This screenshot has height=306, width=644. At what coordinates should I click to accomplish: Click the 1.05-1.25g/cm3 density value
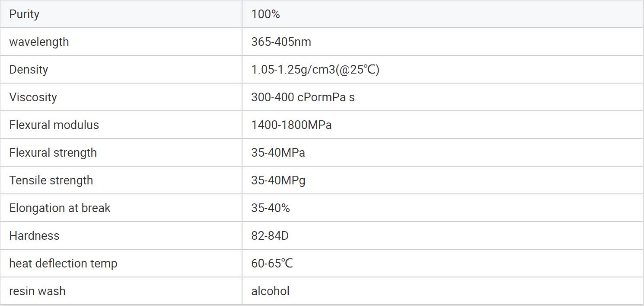[x=315, y=70]
